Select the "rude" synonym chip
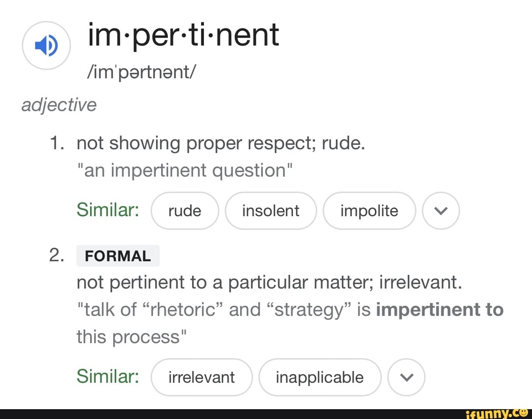 [185, 211]
